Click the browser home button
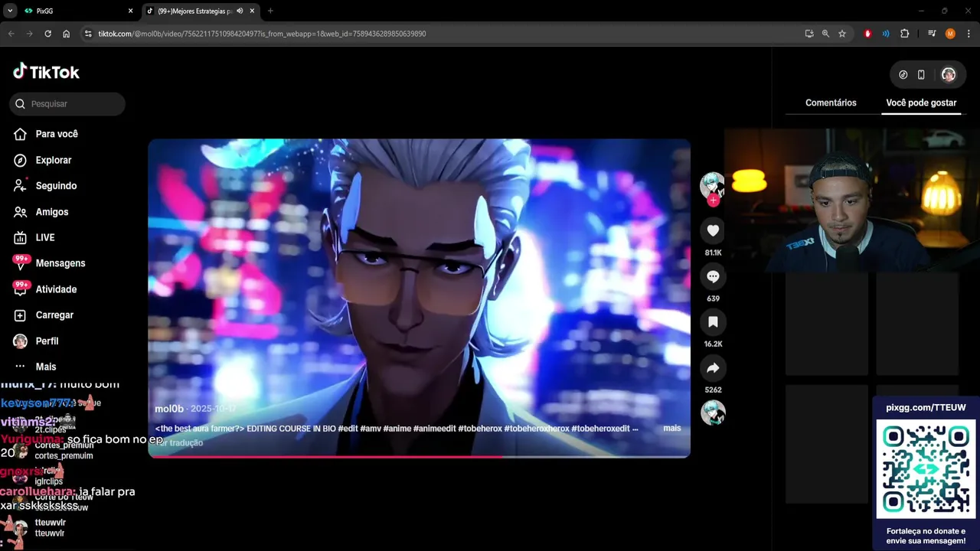Image resolution: width=980 pixels, height=551 pixels. point(67,34)
